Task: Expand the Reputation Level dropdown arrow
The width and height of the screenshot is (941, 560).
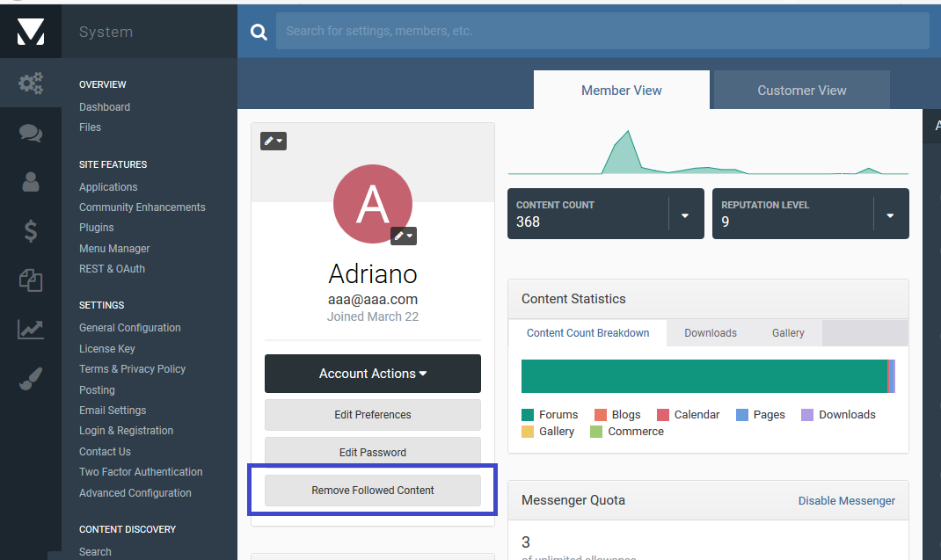Action: pos(890,215)
